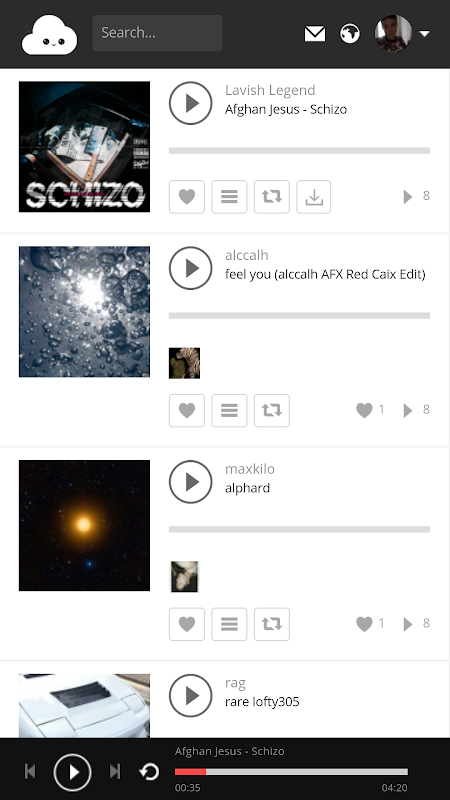Open the profile avatar menu
Image resolution: width=450 pixels, height=800 pixels.
coord(393,34)
